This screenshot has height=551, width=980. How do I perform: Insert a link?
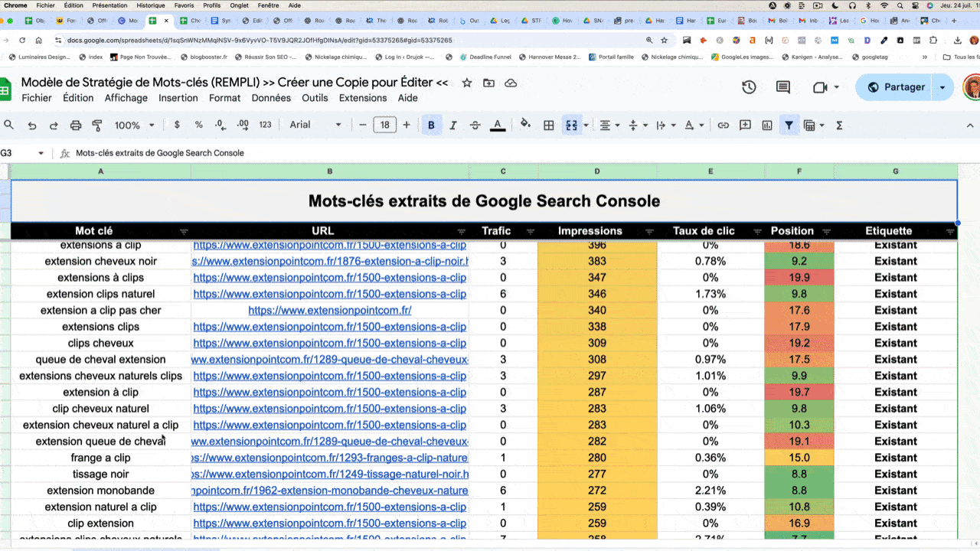[x=723, y=125]
